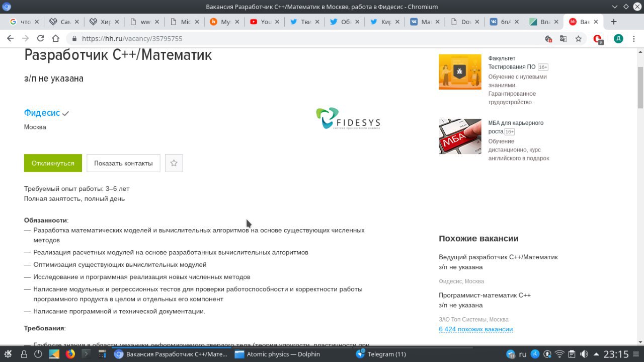
Task: Click the testing faculty ad thumbnail
Action: coord(460,71)
